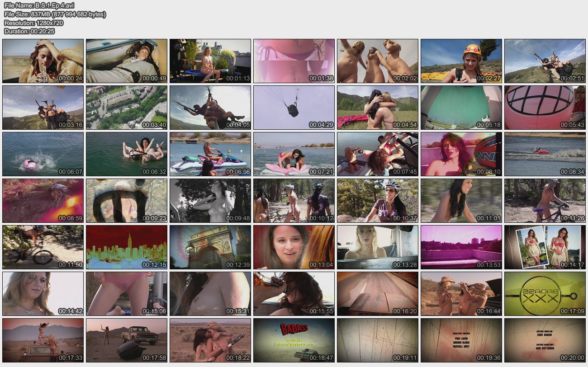
Task: Select the paraglider thumbnail at 00:02:51
Action: click(x=545, y=61)
